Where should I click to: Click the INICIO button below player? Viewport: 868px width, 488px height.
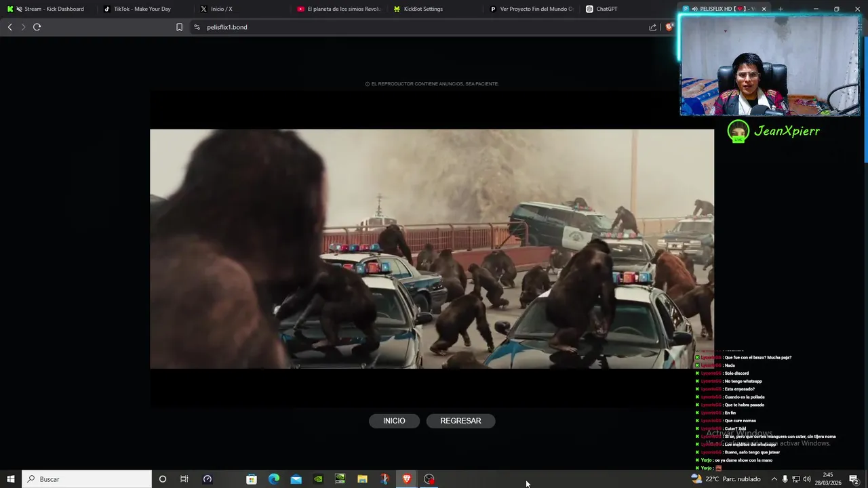pos(394,421)
